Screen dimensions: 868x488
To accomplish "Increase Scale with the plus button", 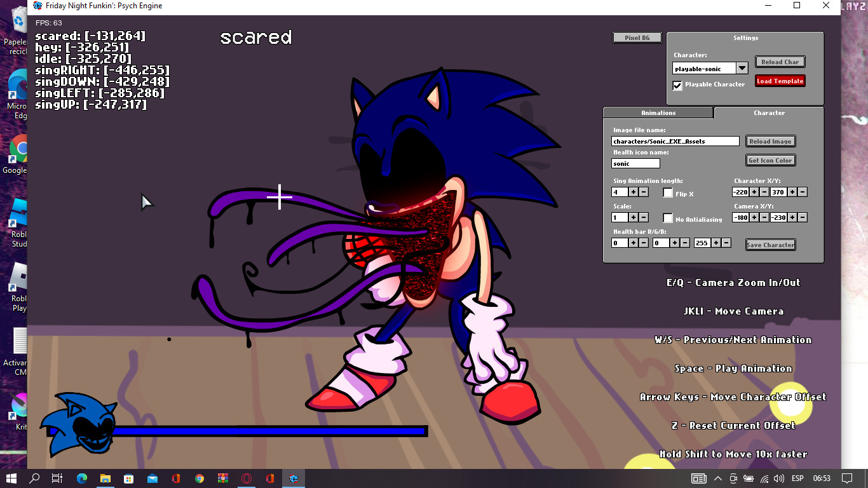I will (x=634, y=217).
